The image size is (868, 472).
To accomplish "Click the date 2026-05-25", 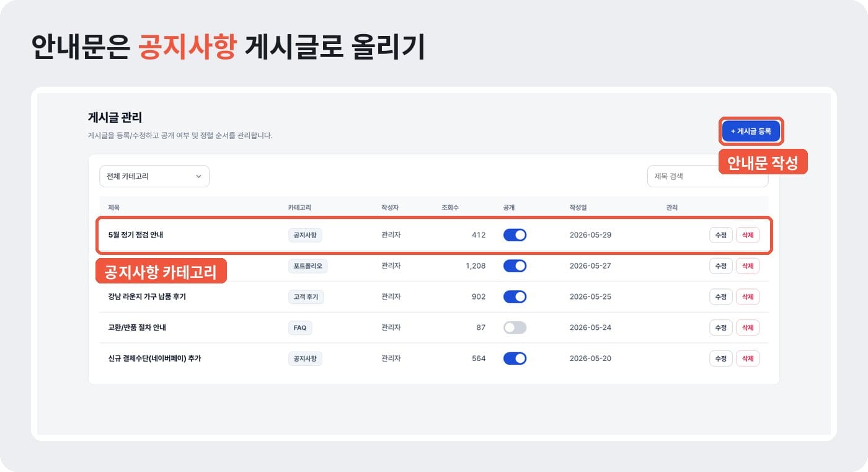I will (x=590, y=296).
